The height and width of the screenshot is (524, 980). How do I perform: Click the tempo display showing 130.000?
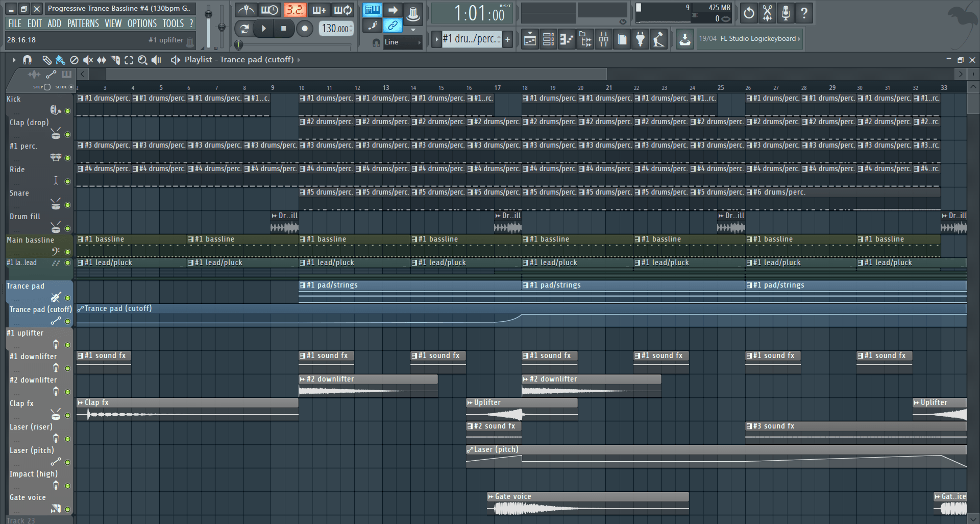(x=335, y=29)
